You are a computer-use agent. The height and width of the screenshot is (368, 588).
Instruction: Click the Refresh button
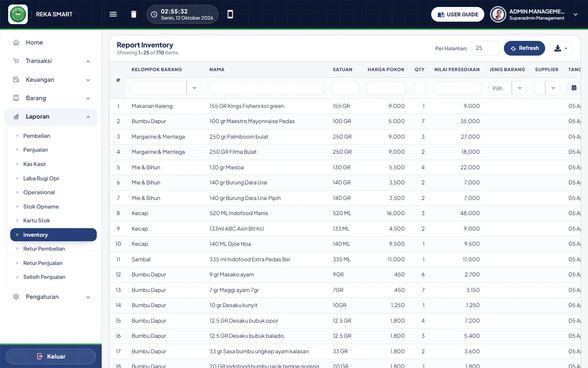coord(524,48)
